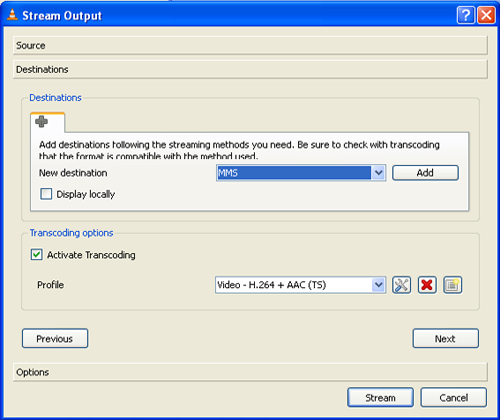Click the VLC cone icon in title bar
This screenshot has height=420, width=500.
12,15
